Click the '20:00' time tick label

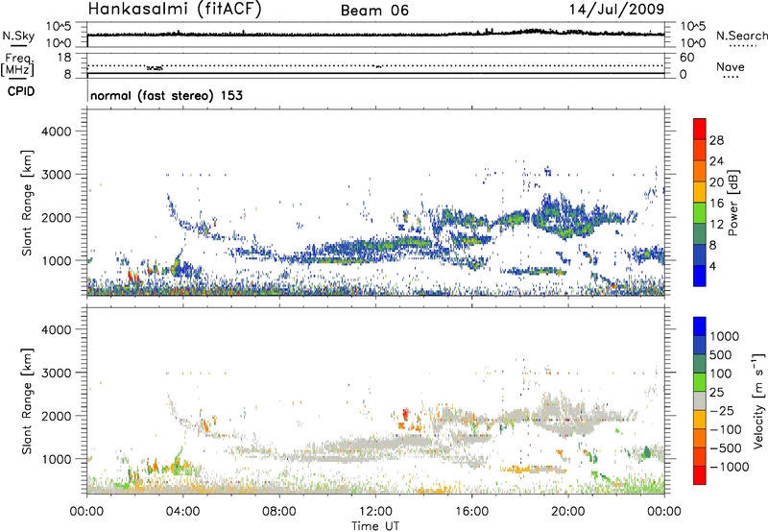567,512
